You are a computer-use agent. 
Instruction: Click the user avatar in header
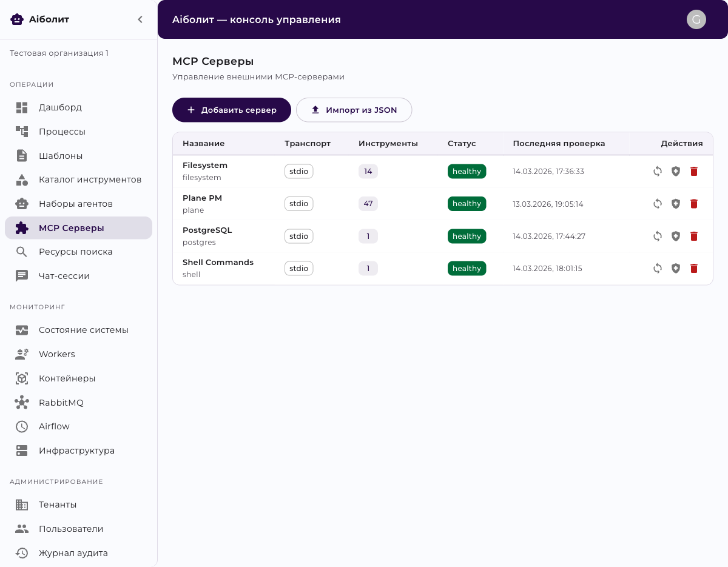click(x=696, y=19)
